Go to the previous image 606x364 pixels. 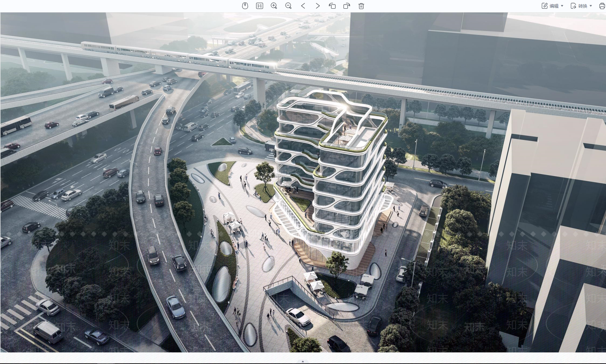pyautogui.click(x=303, y=6)
